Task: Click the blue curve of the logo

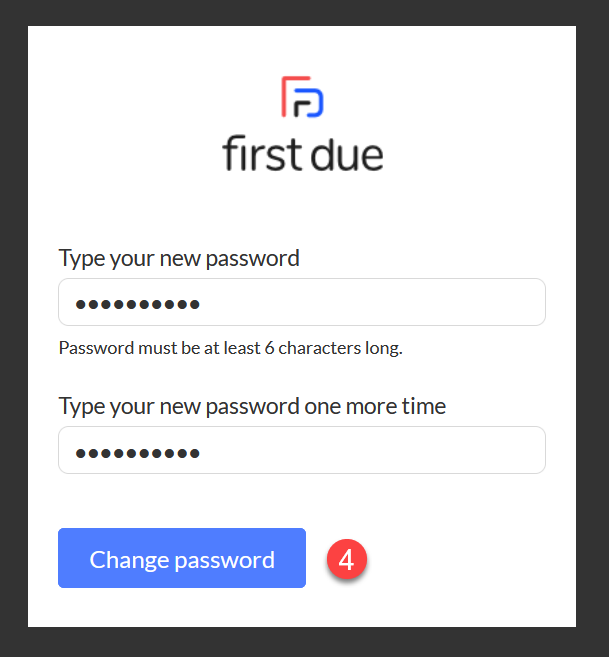Action: pyautogui.click(x=314, y=102)
